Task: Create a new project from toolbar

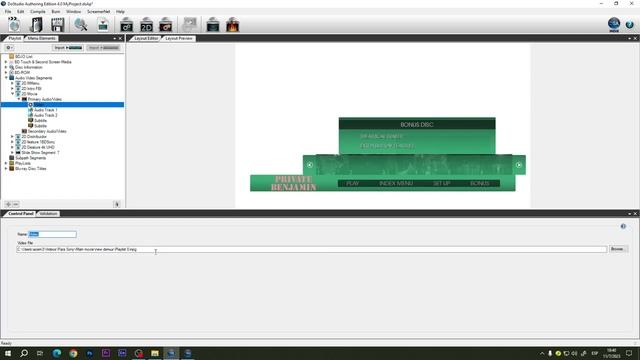Action: click(14, 24)
